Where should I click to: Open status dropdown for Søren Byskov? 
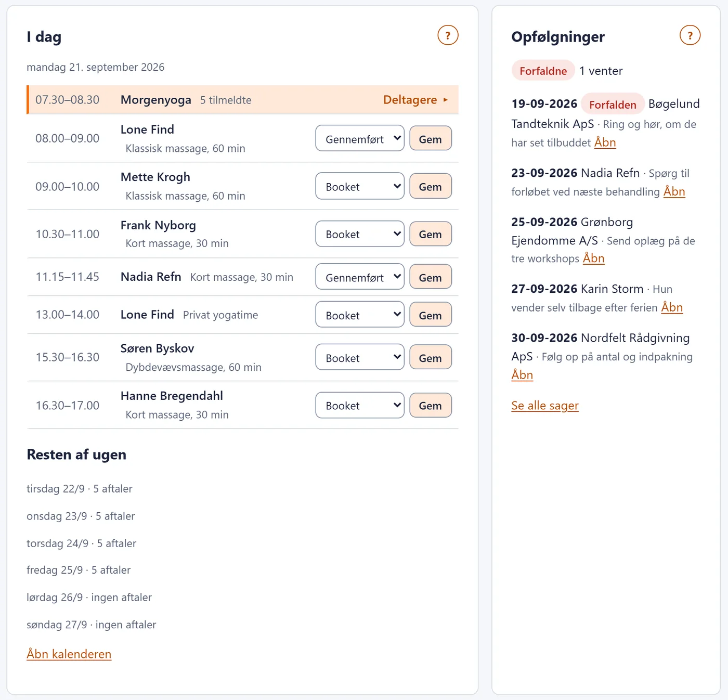(x=360, y=357)
